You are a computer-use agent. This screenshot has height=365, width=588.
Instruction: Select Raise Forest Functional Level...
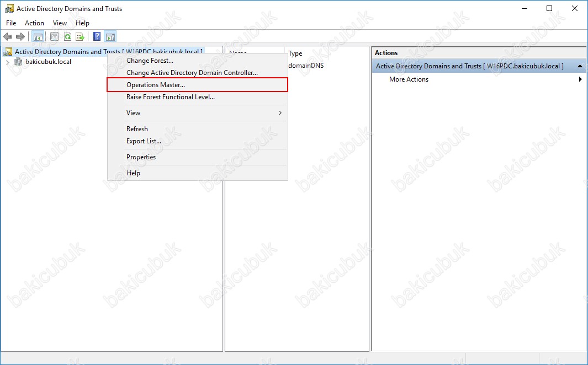198,97
